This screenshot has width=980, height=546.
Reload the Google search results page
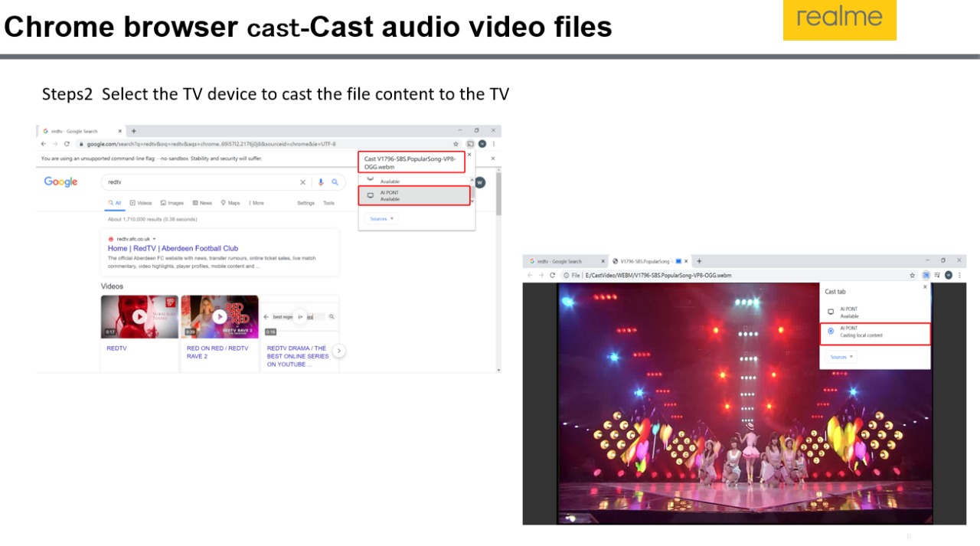(67, 144)
